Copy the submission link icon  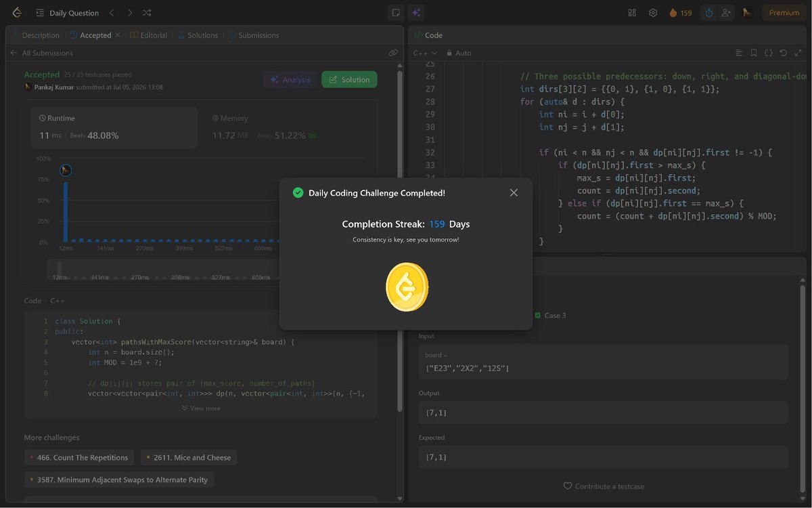393,53
